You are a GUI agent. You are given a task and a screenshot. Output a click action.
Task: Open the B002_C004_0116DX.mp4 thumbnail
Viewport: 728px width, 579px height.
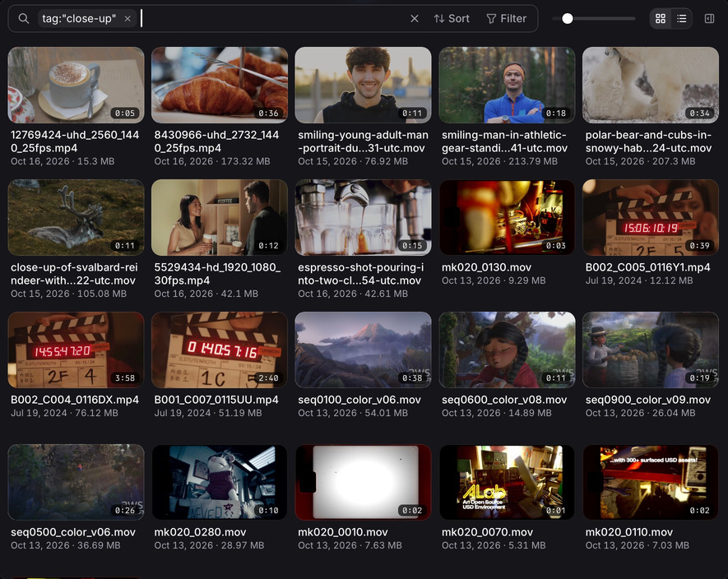(77, 350)
